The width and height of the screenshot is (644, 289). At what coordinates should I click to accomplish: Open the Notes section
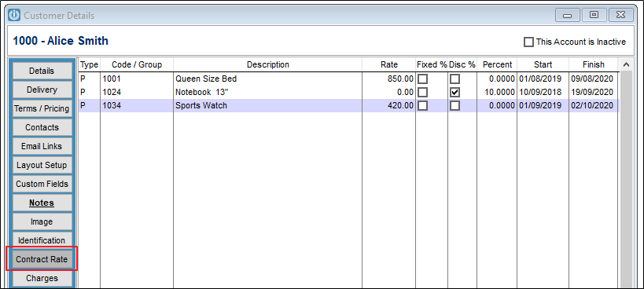(x=42, y=203)
